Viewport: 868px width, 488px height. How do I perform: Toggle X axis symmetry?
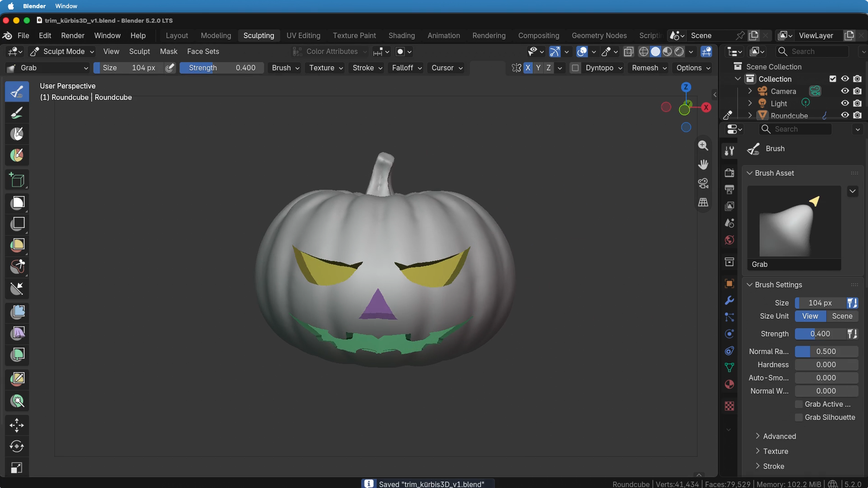point(528,68)
